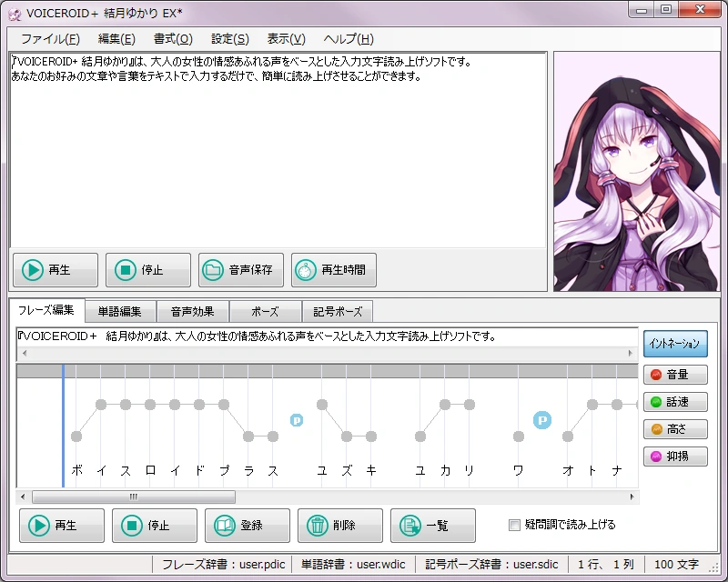Click the intonation timeline horizontal scrollbar thumb

pyautogui.click(x=134, y=497)
